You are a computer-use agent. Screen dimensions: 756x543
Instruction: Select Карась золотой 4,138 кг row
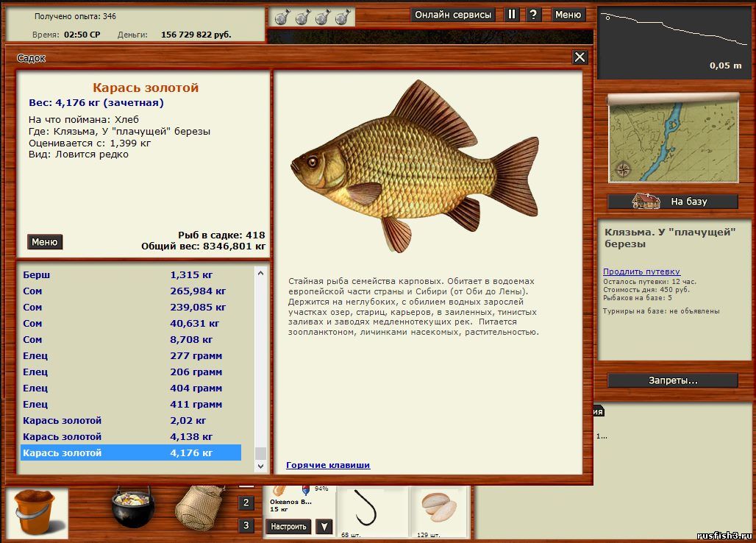coord(131,436)
